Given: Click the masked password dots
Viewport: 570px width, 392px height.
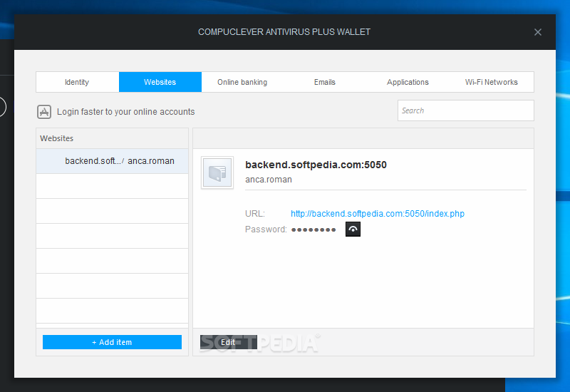Looking at the screenshot, I should [x=313, y=229].
